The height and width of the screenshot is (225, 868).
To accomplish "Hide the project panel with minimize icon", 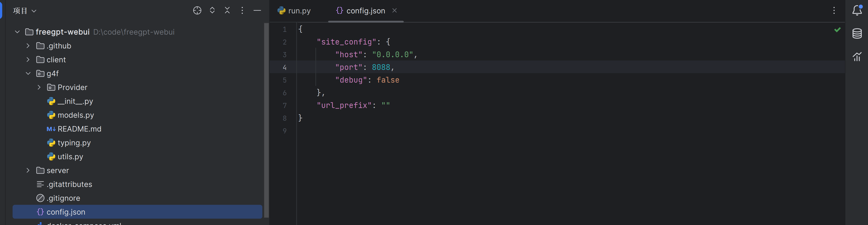I will pos(257,10).
